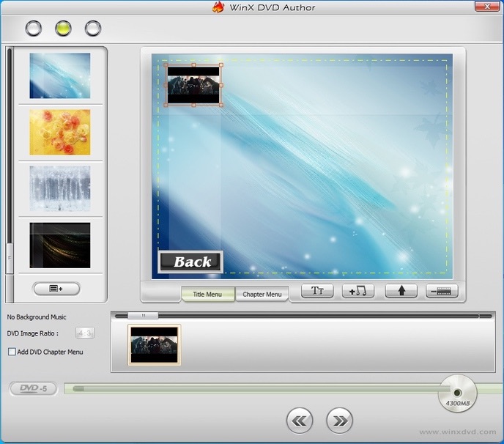Click the third gray step indicator circle
The image size is (504, 444).
coord(93,29)
